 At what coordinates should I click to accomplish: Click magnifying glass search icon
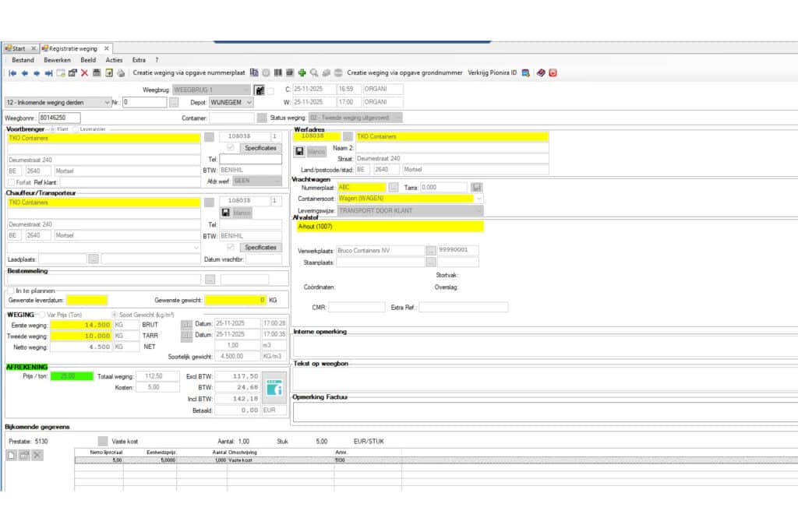coord(314,73)
